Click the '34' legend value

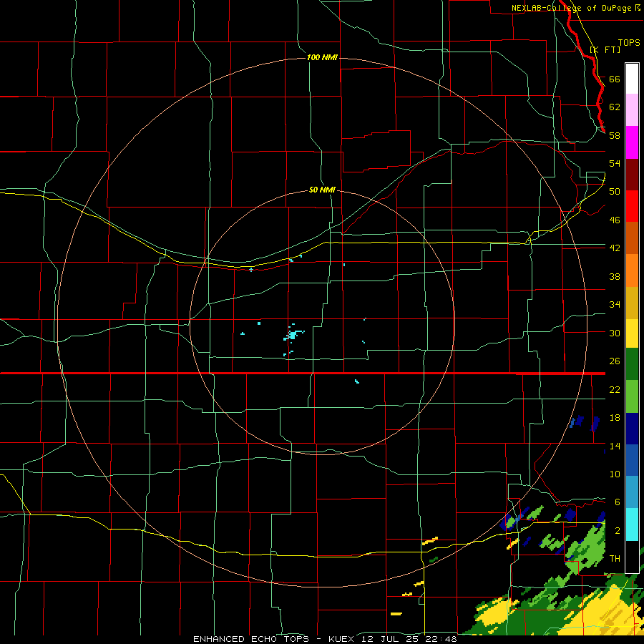[x=615, y=305]
